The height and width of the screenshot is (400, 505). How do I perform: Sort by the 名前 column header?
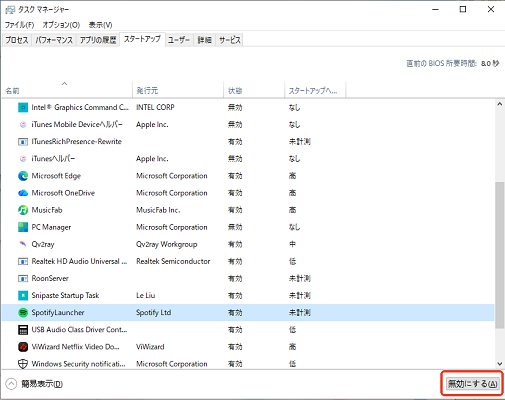coord(67,90)
